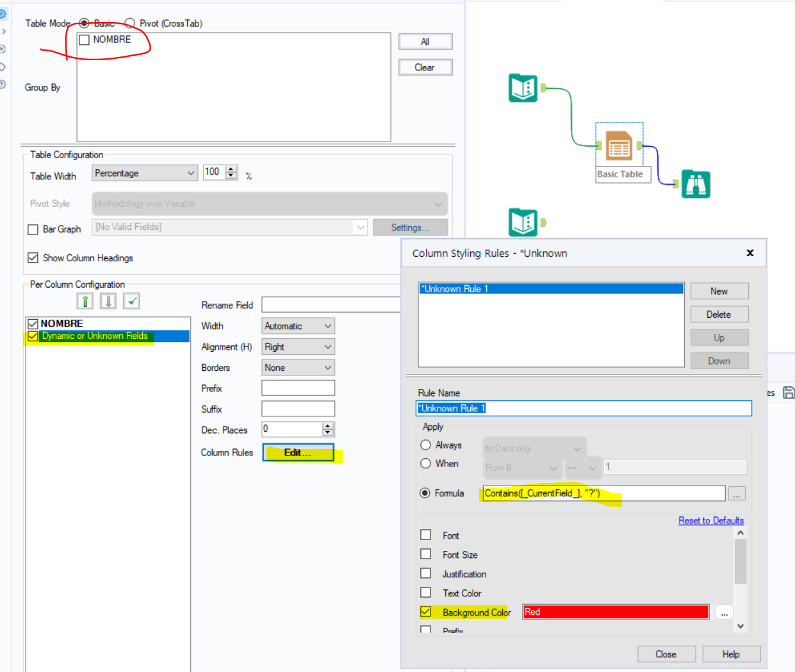The height and width of the screenshot is (672, 795).
Task: Click the save disk icon near the workflow tabs
Action: (789, 391)
